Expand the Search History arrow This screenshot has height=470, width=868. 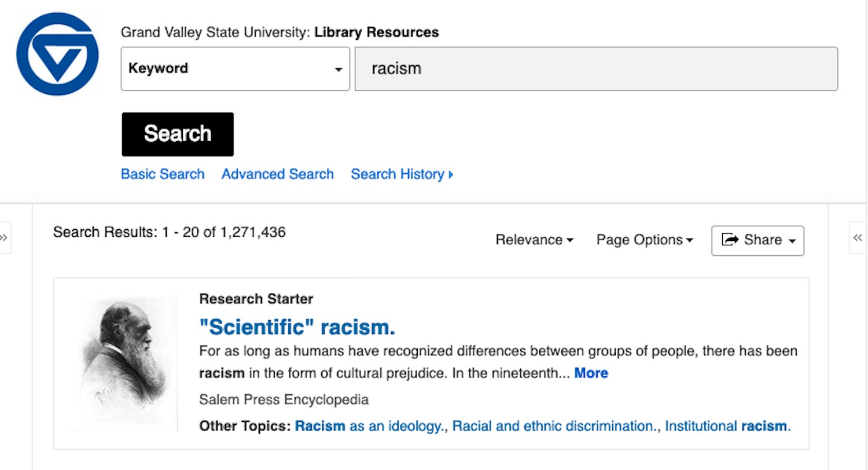pos(451,174)
